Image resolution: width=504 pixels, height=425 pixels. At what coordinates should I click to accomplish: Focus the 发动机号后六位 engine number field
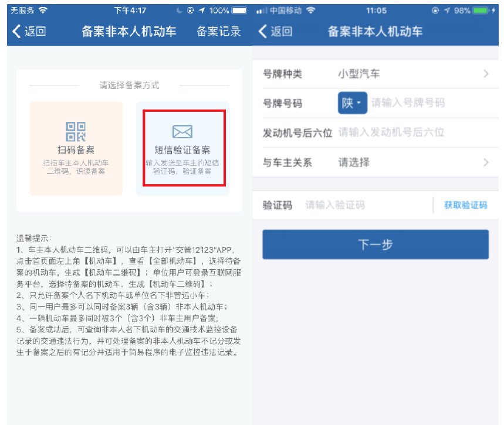[411, 132]
